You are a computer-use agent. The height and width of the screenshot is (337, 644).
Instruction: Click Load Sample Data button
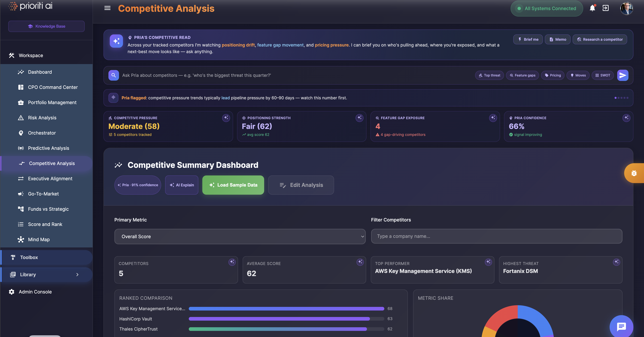(x=233, y=185)
